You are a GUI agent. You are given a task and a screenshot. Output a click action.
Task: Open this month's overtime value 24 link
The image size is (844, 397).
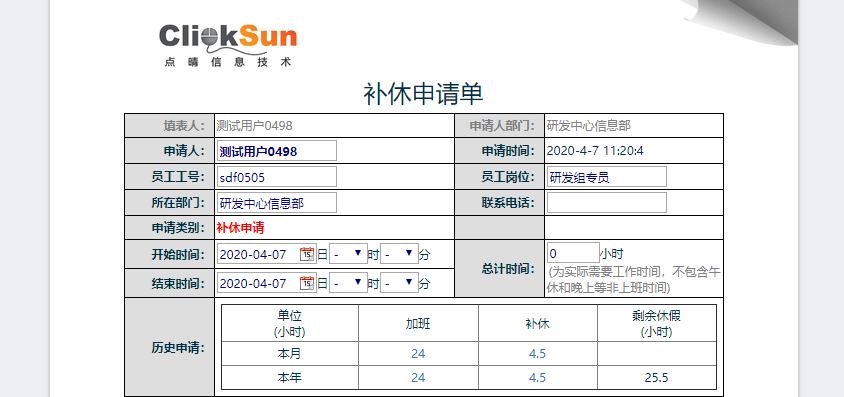point(418,353)
